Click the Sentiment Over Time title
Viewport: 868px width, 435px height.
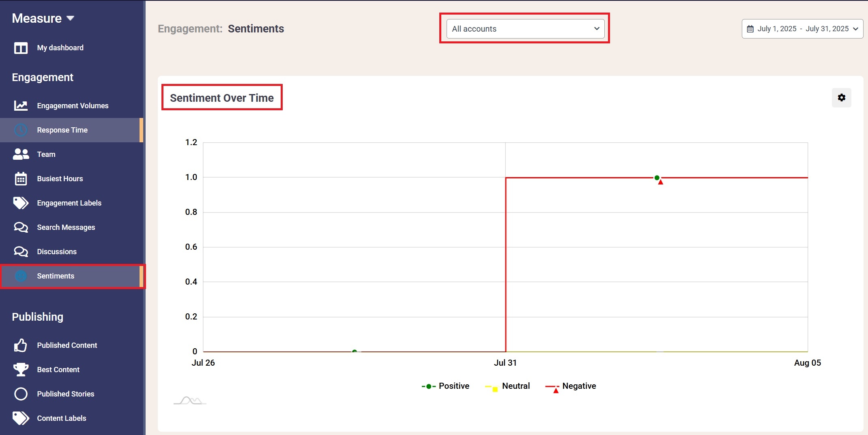coord(222,98)
